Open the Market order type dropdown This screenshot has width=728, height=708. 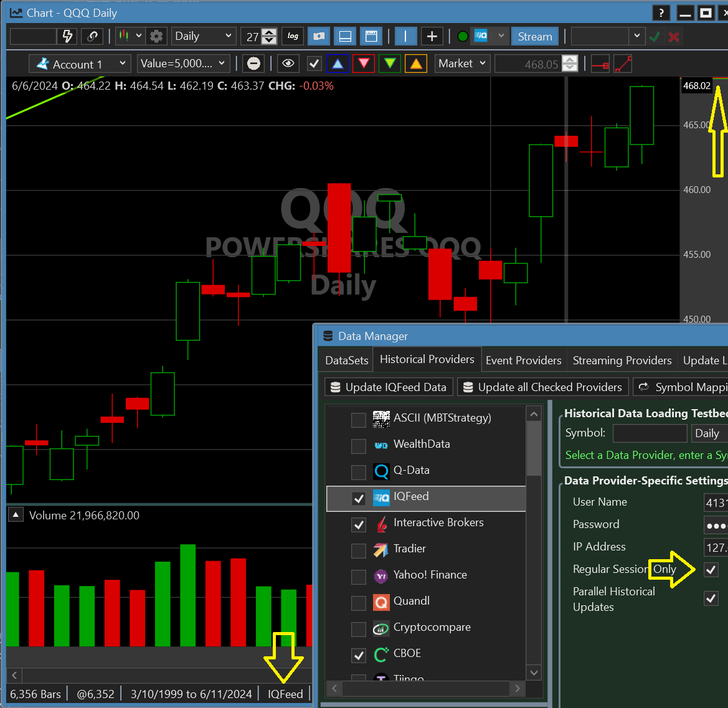coord(462,64)
